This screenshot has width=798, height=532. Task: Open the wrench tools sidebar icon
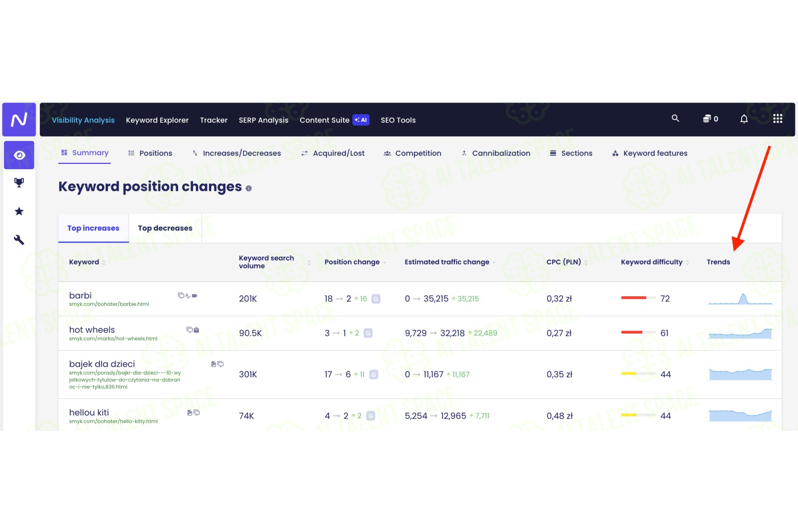[19, 240]
